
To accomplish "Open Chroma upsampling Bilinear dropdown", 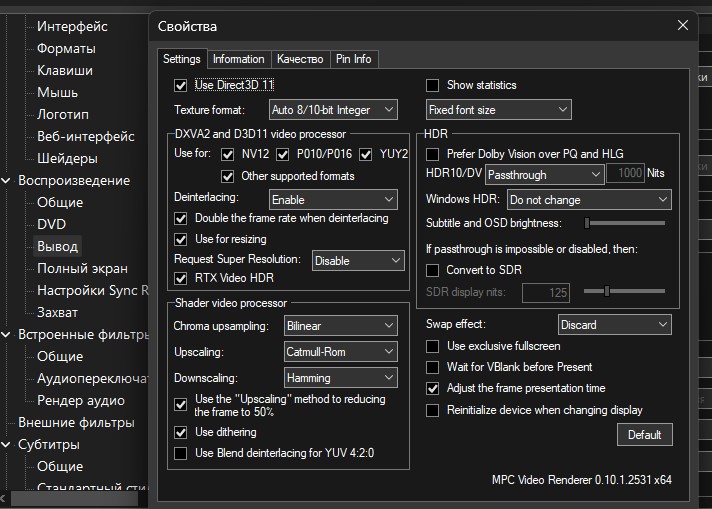I will point(341,326).
